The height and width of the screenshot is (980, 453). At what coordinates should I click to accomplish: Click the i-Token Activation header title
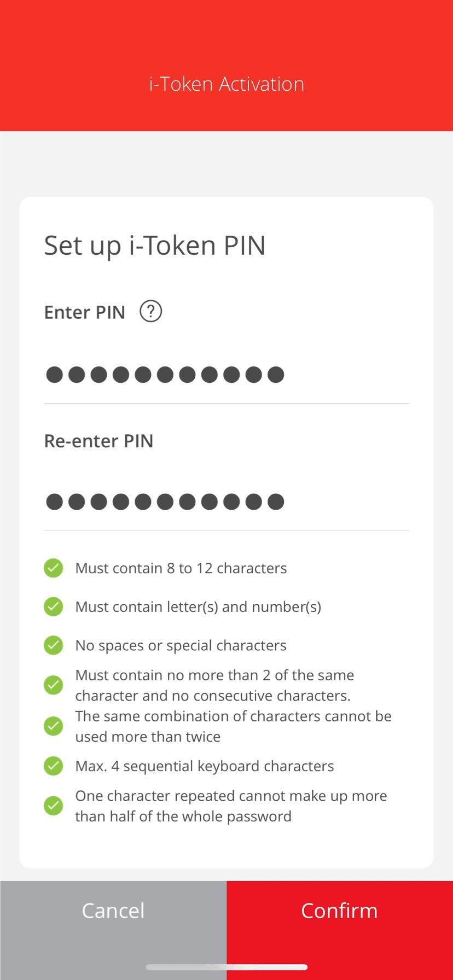(226, 84)
